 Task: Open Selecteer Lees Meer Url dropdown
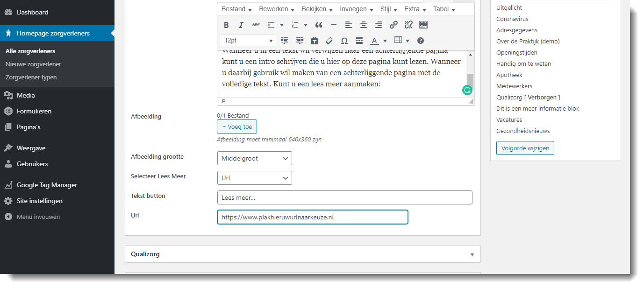(255, 178)
